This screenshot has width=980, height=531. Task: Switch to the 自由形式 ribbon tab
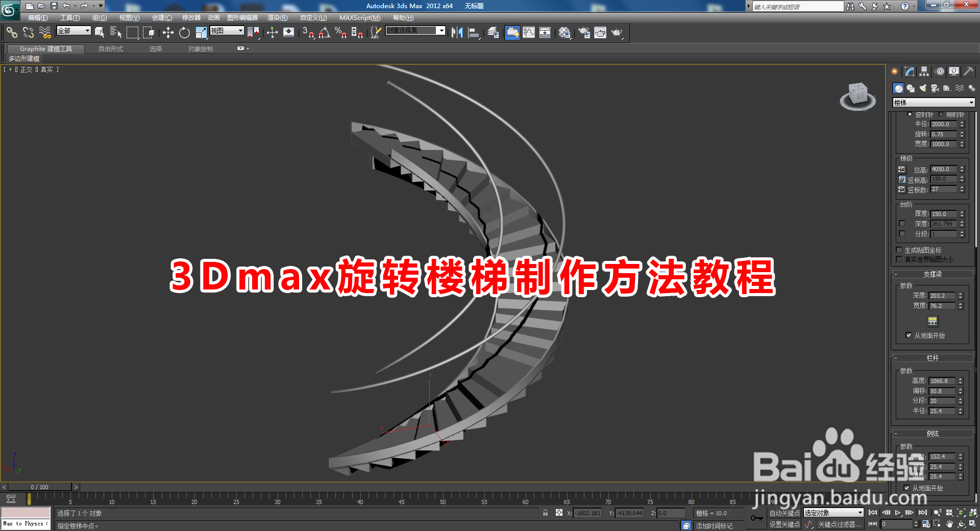coord(111,49)
